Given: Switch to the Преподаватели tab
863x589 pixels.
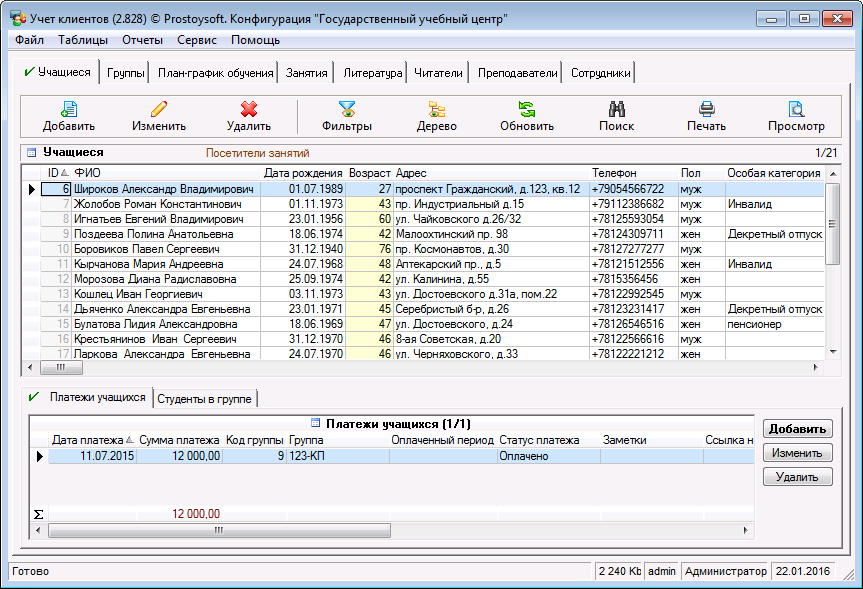Looking at the screenshot, I should click(517, 73).
